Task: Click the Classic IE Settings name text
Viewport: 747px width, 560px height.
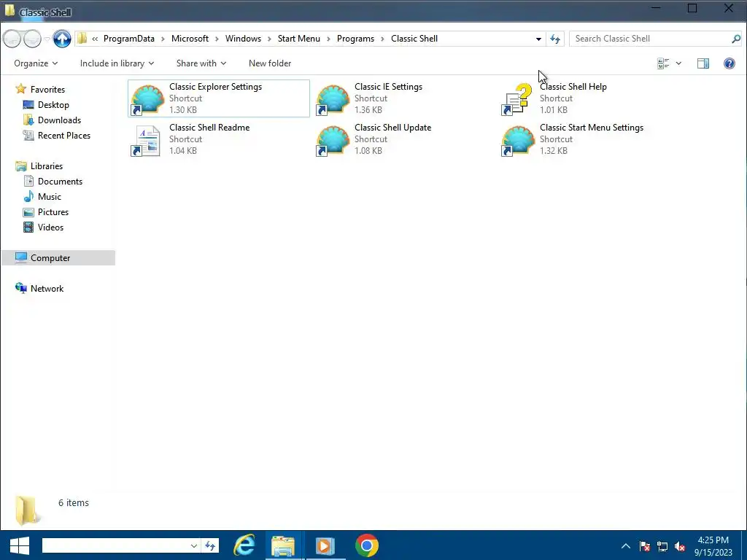Action: (x=389, y=87)
